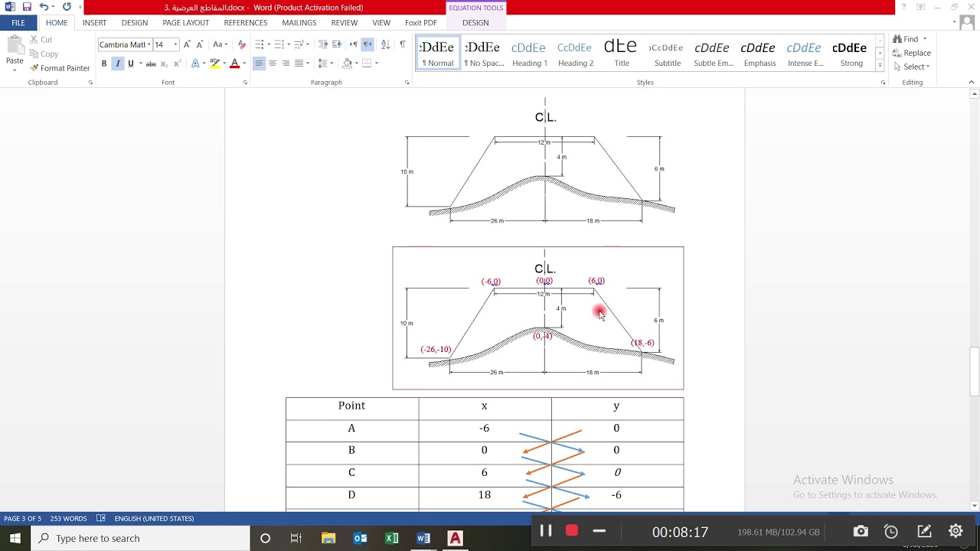Apply the yellow text highlight color

(214, 64)
